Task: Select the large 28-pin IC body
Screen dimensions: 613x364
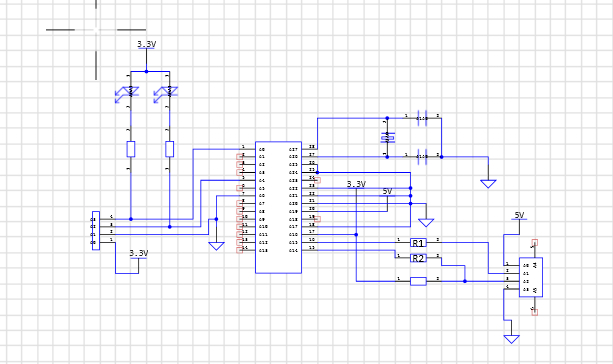Action: tap(278, 207)
